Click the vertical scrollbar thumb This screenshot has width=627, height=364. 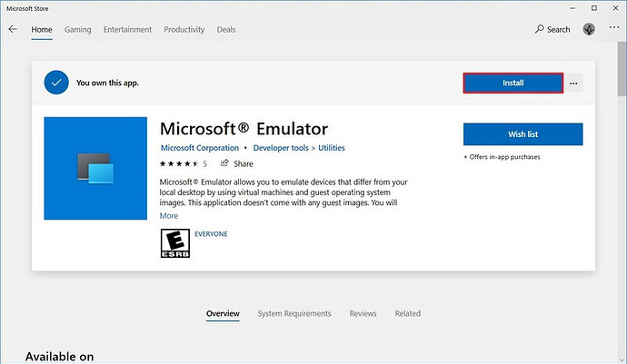[x=622, y=69]
